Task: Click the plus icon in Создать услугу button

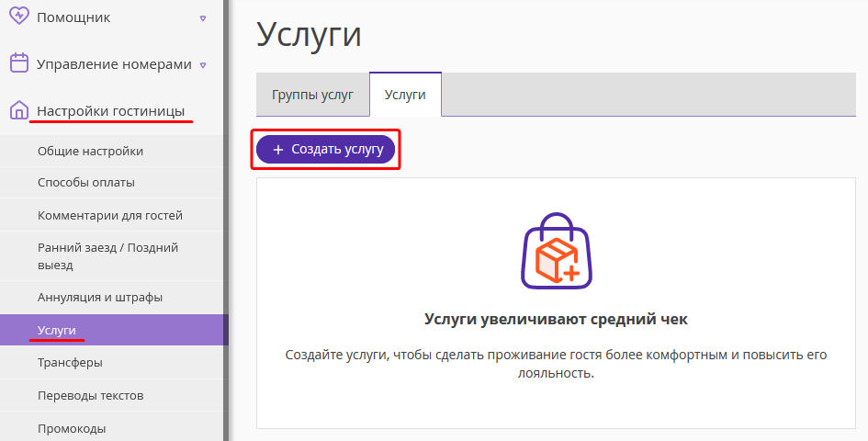Action: tap(278, 150)
